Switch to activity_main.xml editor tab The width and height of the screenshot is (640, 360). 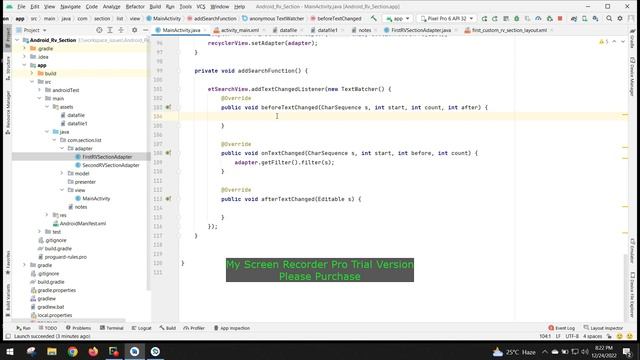click(x=240, y=30)
